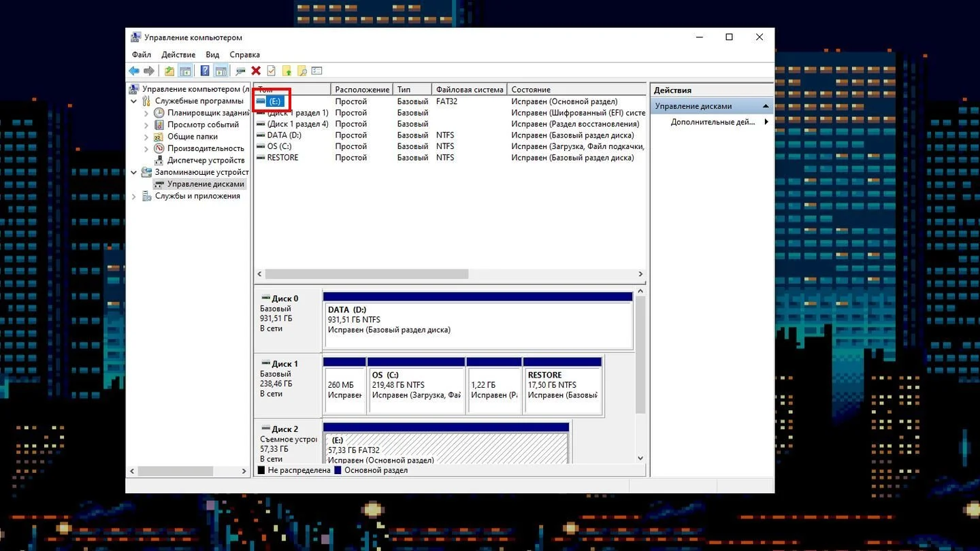Click the disk map vertical scrollbar thumb
The width and height of the screenshot is (980, 551).
(640, 354)
